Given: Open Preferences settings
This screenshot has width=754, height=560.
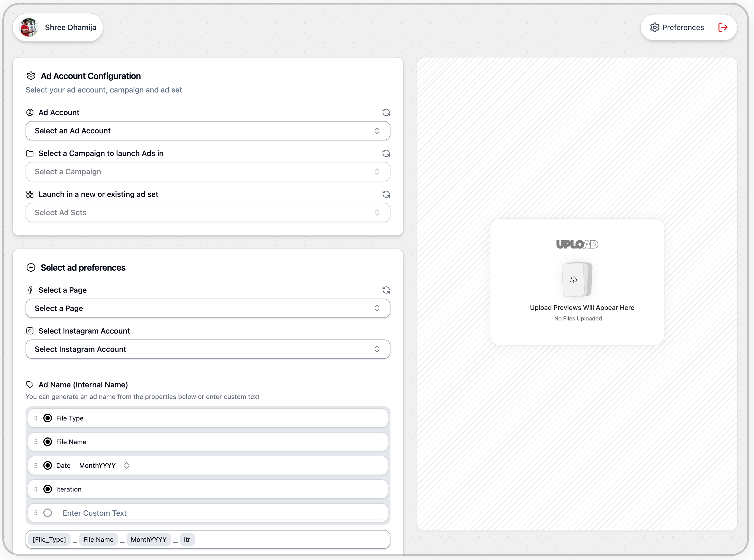Looking at the screenshot, I should pyautogui.click(x=677, y=28).
